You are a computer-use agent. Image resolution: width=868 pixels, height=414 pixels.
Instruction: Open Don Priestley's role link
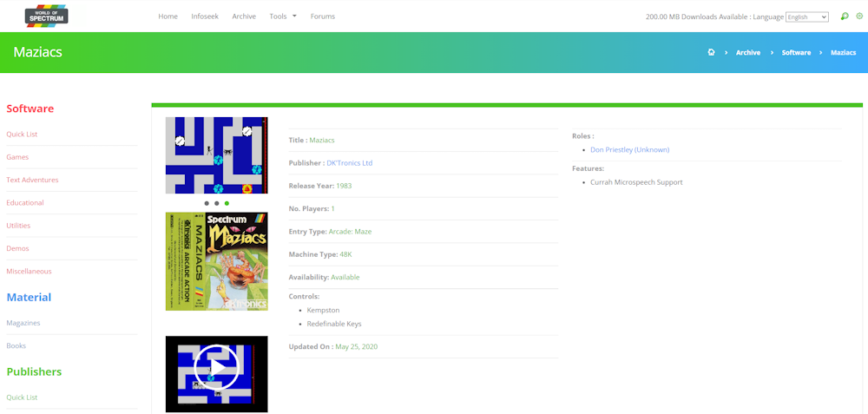click(629, 149)
